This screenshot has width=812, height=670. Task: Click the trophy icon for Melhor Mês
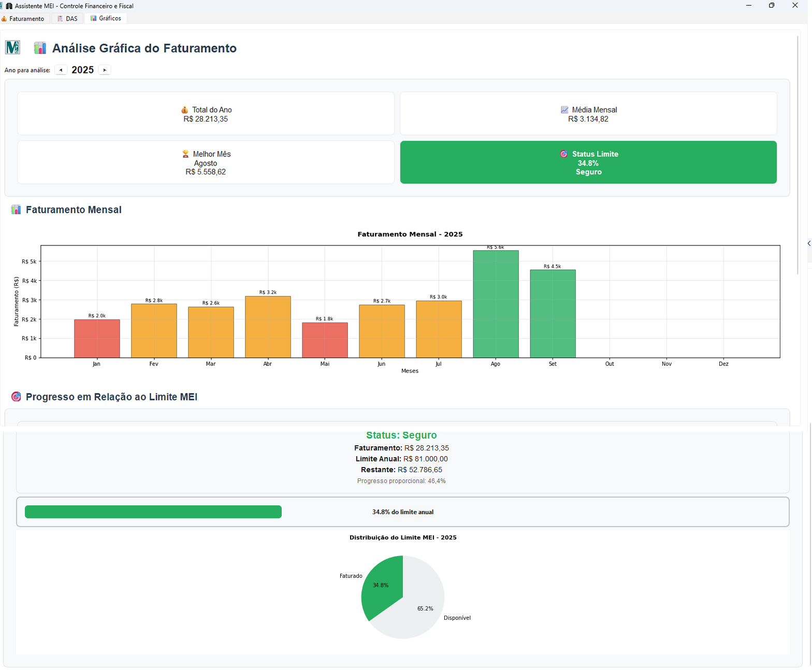pos(185,154)
